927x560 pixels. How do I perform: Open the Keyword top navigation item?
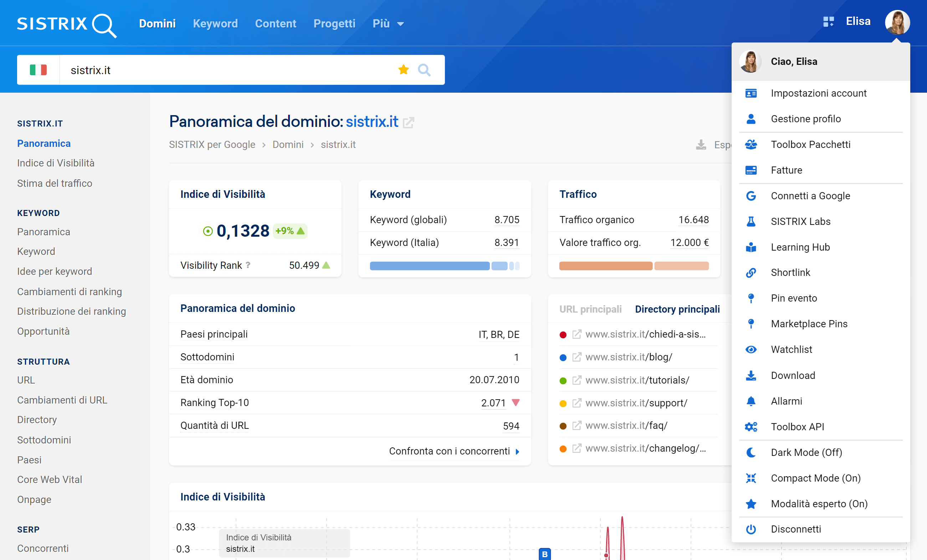(215, 24)
